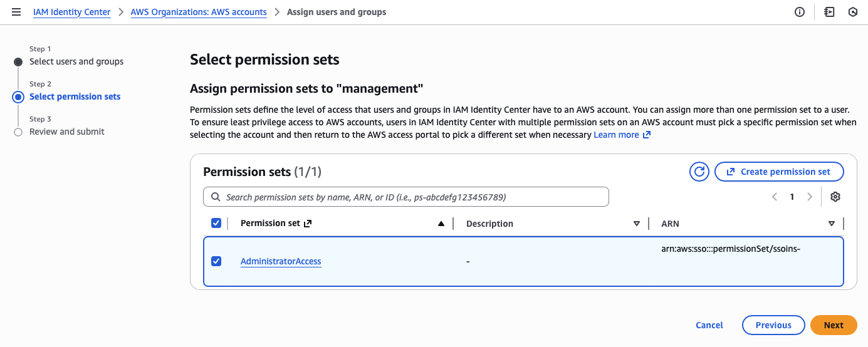This screenshot has width=868, height=347.
Task: Go to IAM Identity Center breadcrumb
Action: tap(71, 12)
